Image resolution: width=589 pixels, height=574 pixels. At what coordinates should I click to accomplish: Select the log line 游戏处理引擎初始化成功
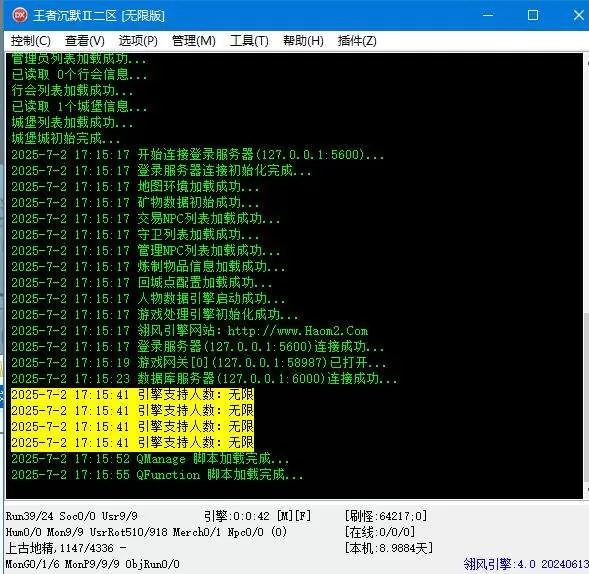pyautogui.click(x=155, y=315)
